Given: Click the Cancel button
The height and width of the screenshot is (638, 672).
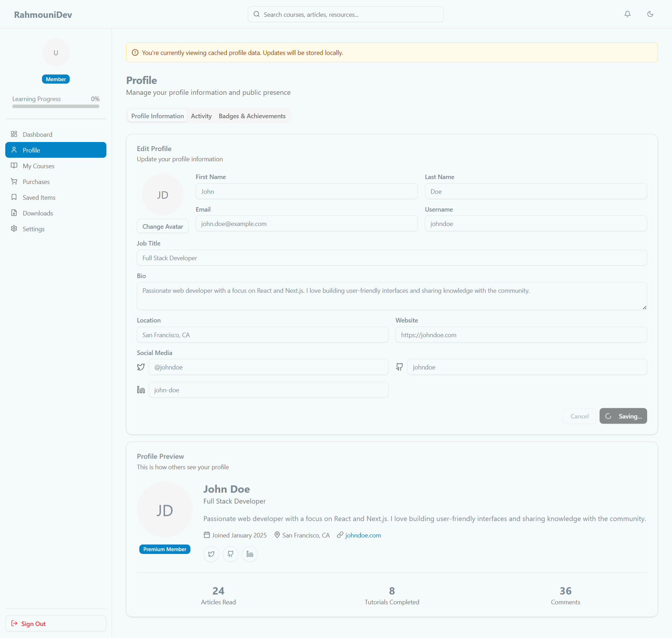Looking at the screenshot, I should (579, 416).
